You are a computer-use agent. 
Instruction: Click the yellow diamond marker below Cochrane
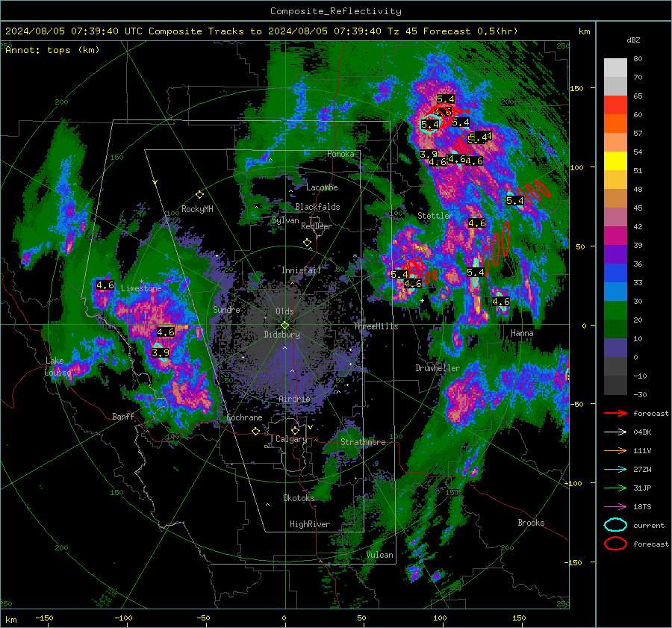255,431
